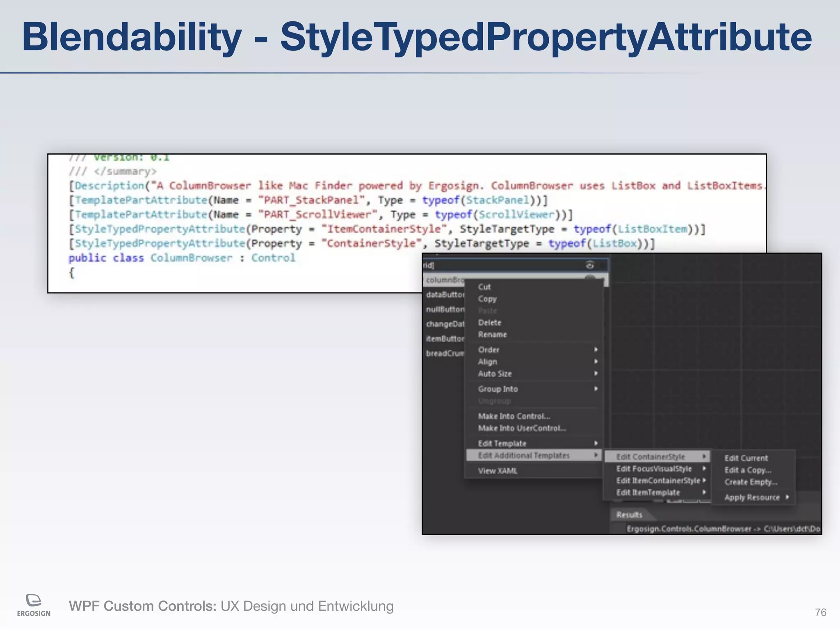
Task: Open Edit FocusVisualStyle submenu
Action: (657, 468)
